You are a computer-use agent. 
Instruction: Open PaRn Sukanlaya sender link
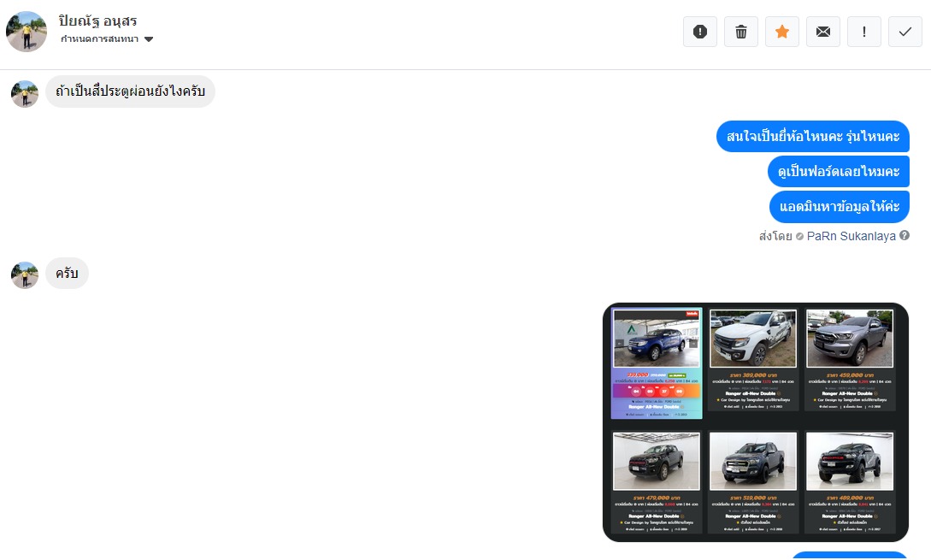[851, 236]
